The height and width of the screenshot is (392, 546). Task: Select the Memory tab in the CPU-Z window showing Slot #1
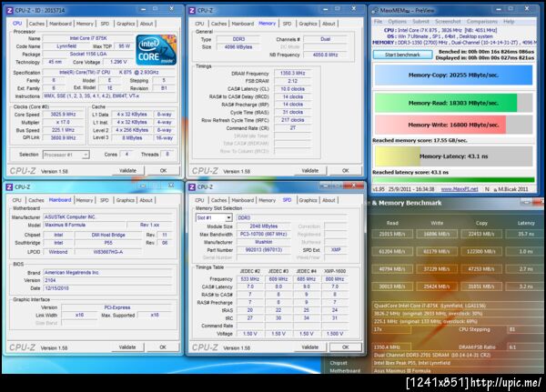click(x=267, y=200)
